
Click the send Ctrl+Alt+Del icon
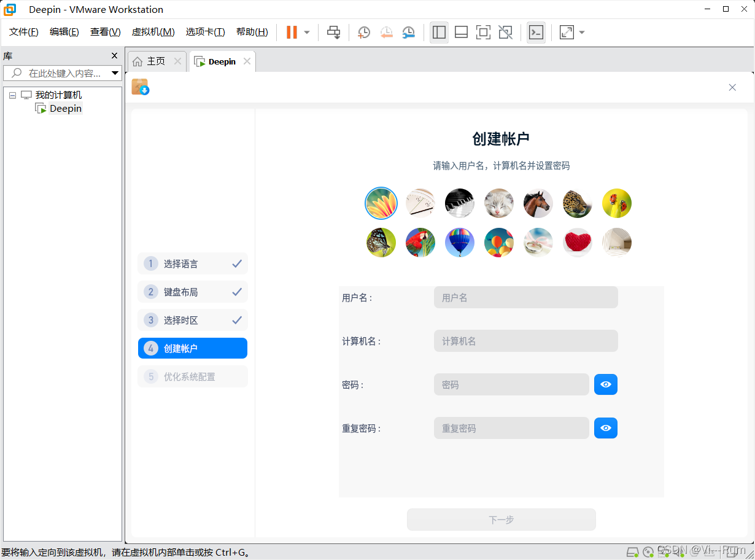click(x=333, y=33)
